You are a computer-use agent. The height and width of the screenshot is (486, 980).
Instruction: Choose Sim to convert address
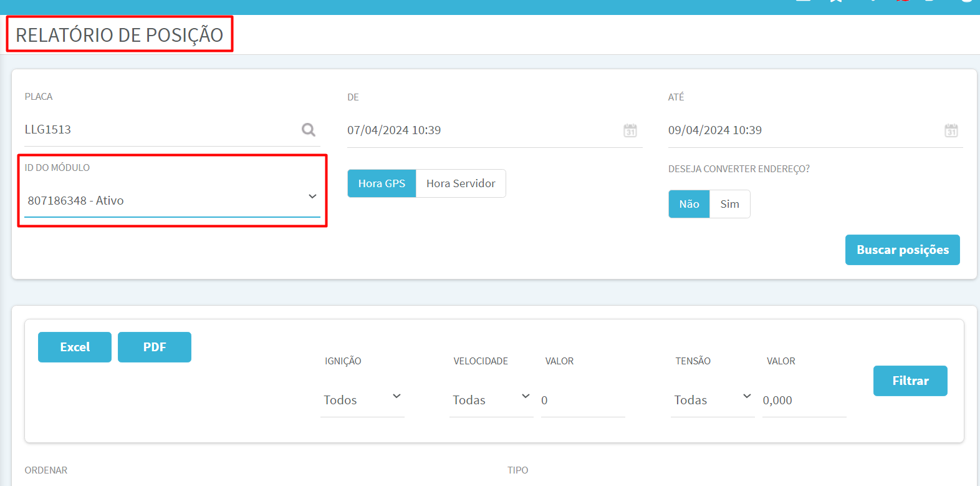[x=729, y=204]
